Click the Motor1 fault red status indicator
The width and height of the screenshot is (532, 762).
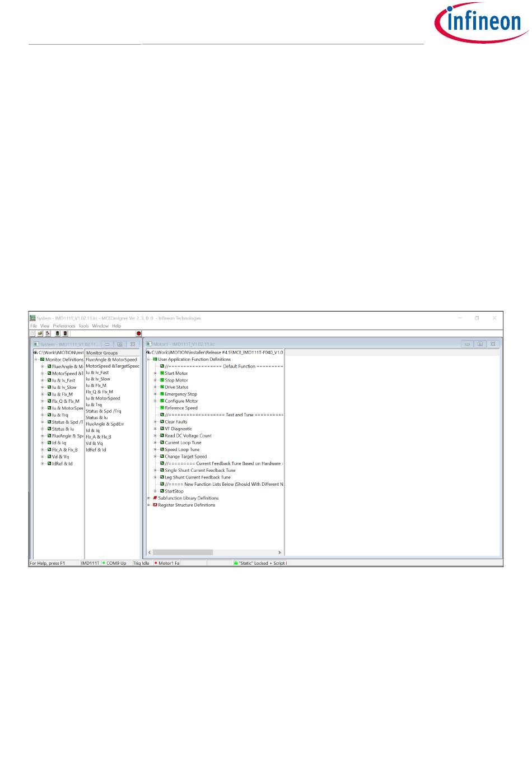[156, 563]
